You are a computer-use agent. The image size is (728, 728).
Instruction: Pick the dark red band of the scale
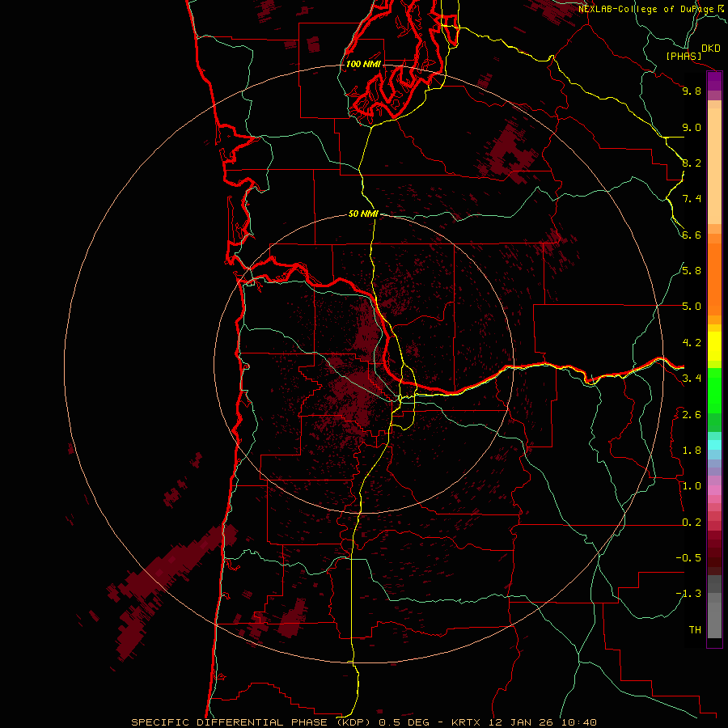point(714,552)
